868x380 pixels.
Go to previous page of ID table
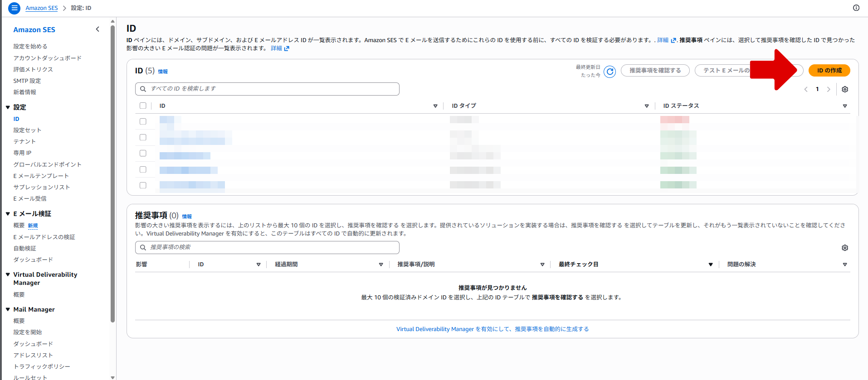(x=806, y=89)
